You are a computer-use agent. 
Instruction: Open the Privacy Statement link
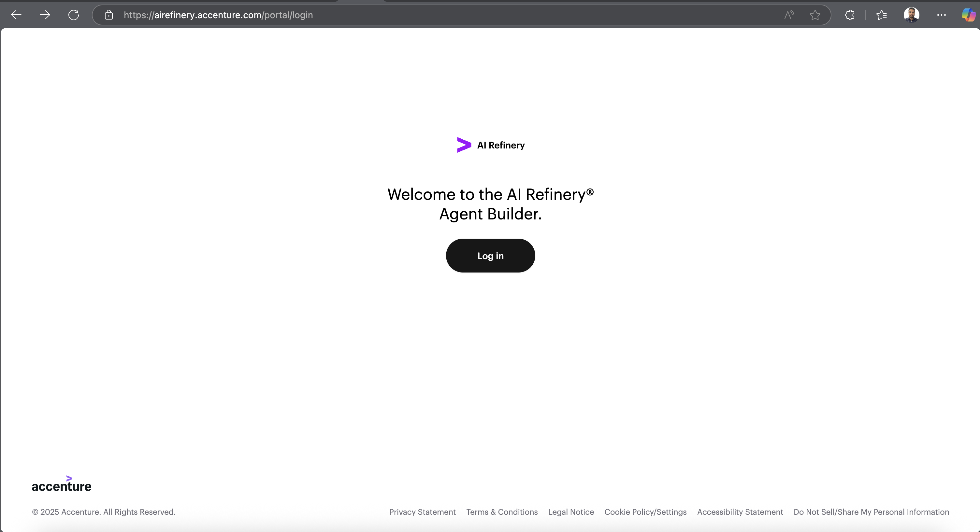pos(422,512)
